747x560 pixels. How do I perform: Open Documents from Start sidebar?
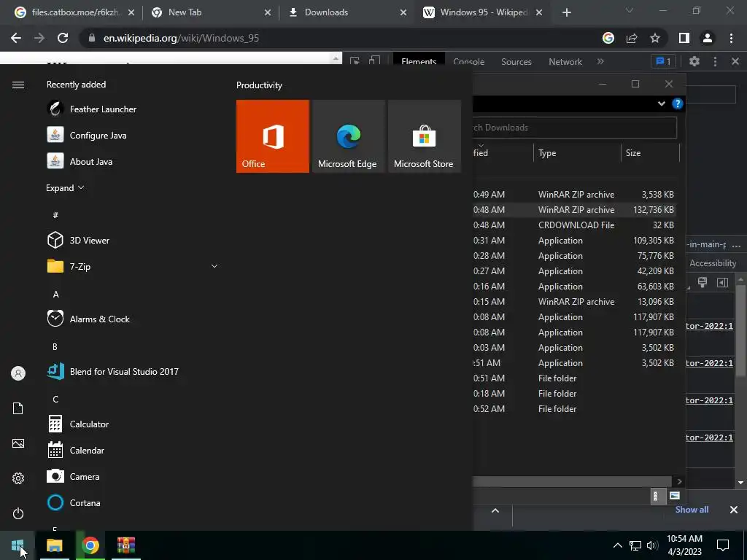coord(18,408)
